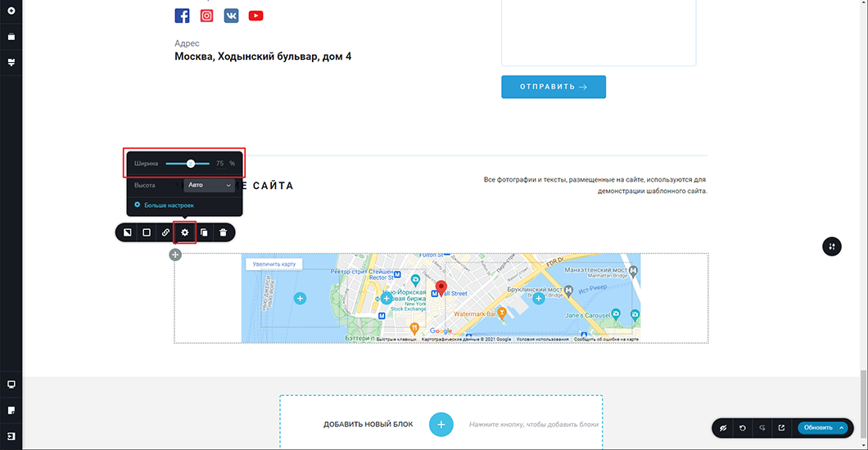
Task: Click the Jane's Carousel marker on map
Action: click(x=616, y=314)
